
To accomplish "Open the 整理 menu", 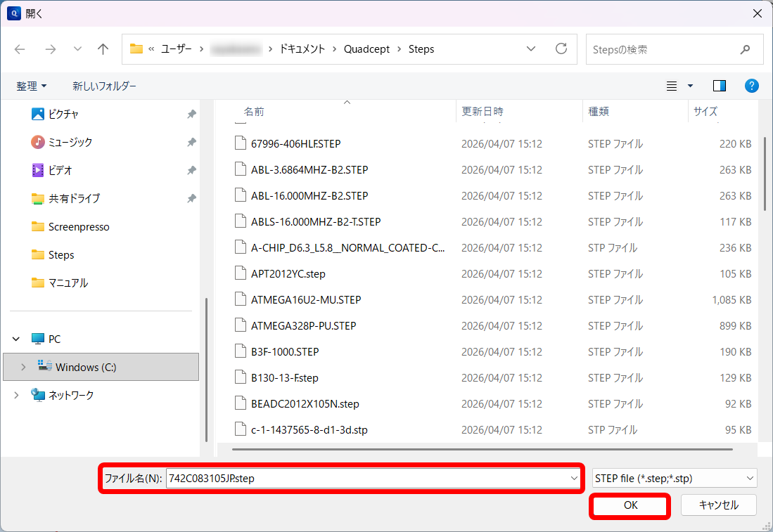I will pyautogui.click(x=32, y=86).
